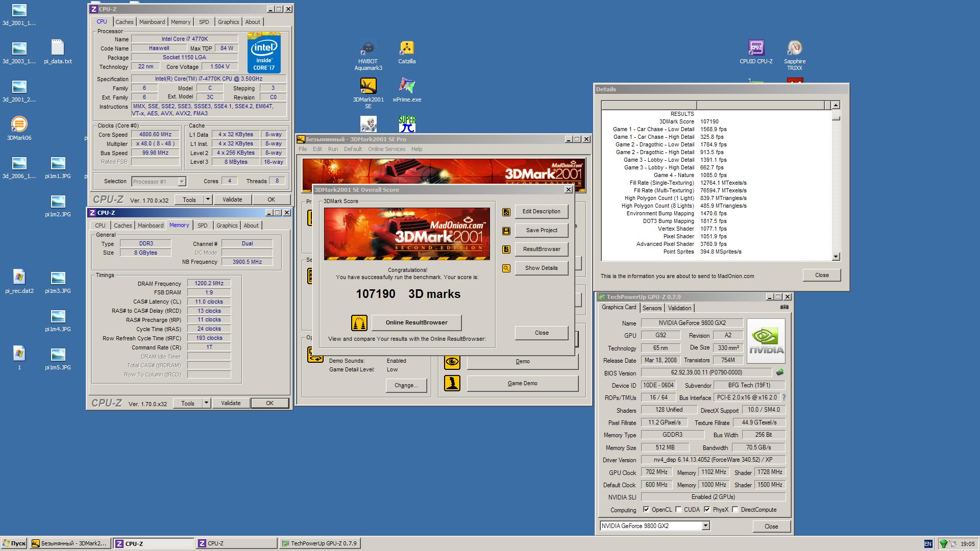
Task: Open Super Pi desktop icon
Action: (407, 123)
